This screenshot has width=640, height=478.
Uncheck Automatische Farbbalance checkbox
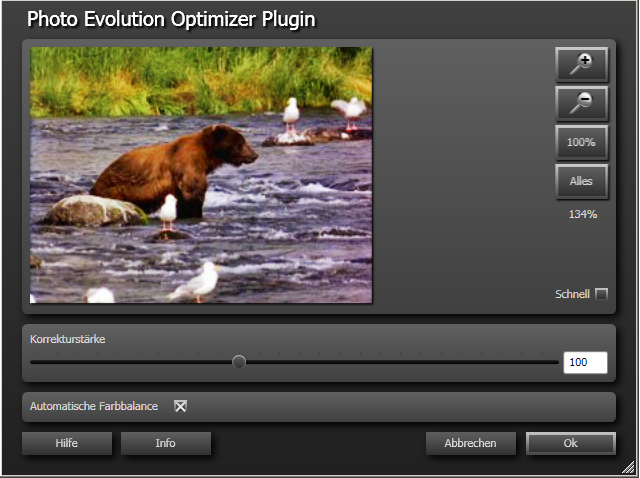180,406
